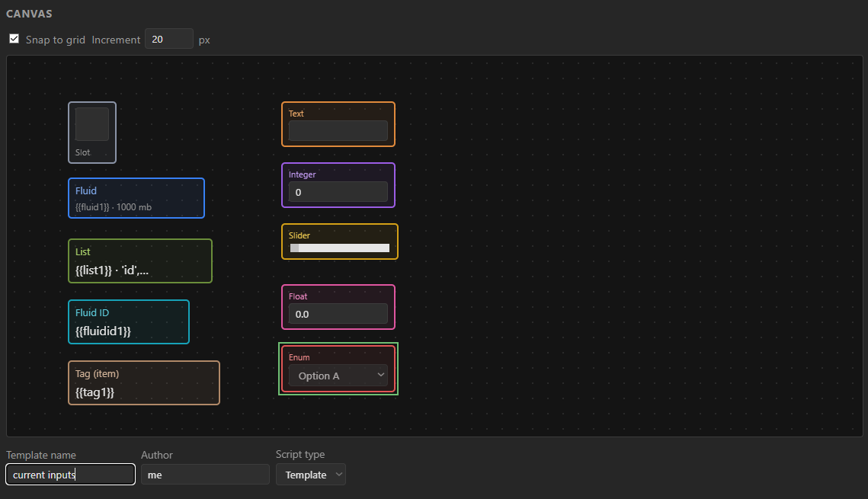Select the Tag (item) widget card

pos(144,383)
